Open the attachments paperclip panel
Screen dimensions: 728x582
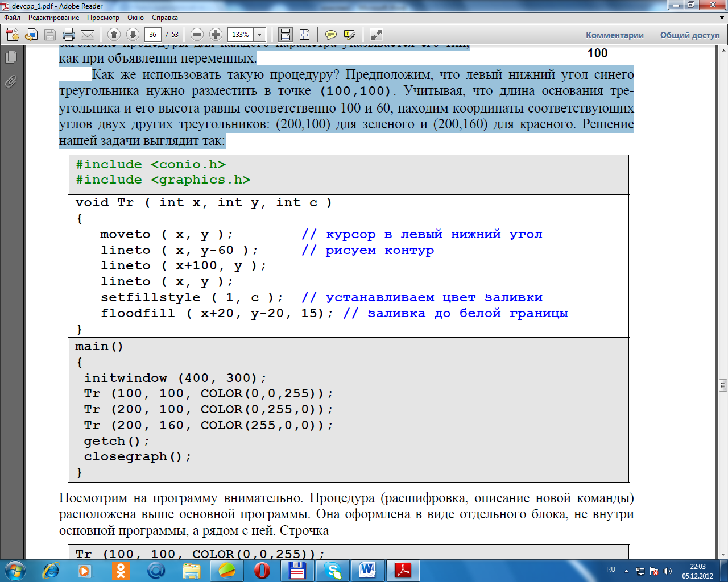(11, 82)
